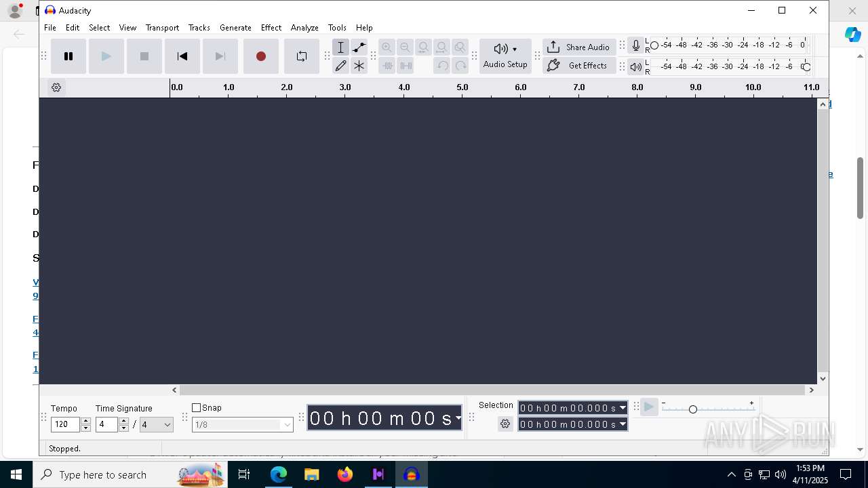Image resolution: width=868 pixels, height=488 pixels.
Task: Click Fit project to width icon
Action: 441,47
